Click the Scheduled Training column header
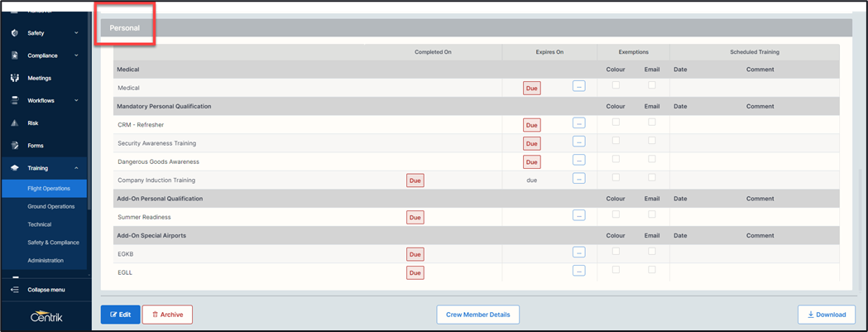The width and height of the screenshot is (868, 332). [755, 52]
